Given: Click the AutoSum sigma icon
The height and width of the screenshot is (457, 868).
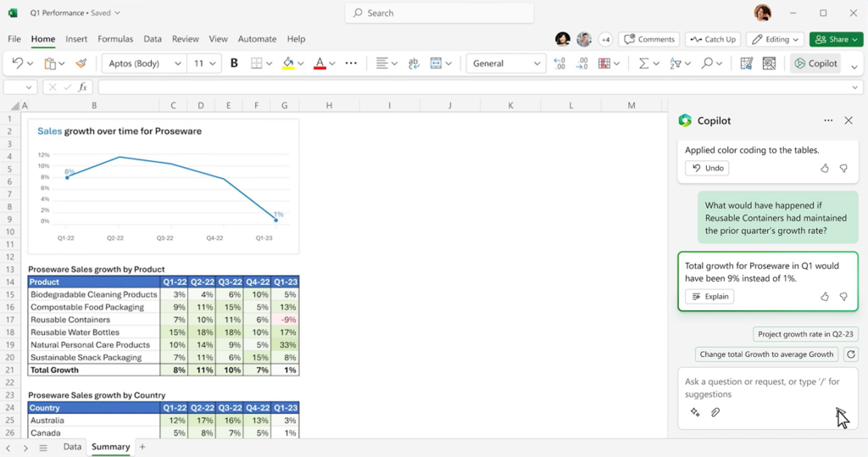Looking at the screenshot, I should tap(643, 64).
